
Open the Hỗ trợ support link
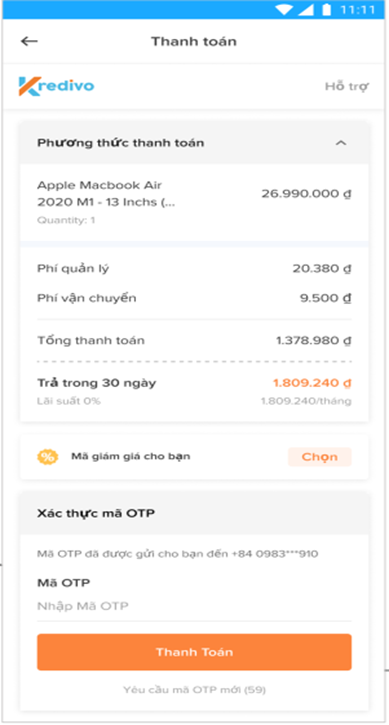point(346,86)
